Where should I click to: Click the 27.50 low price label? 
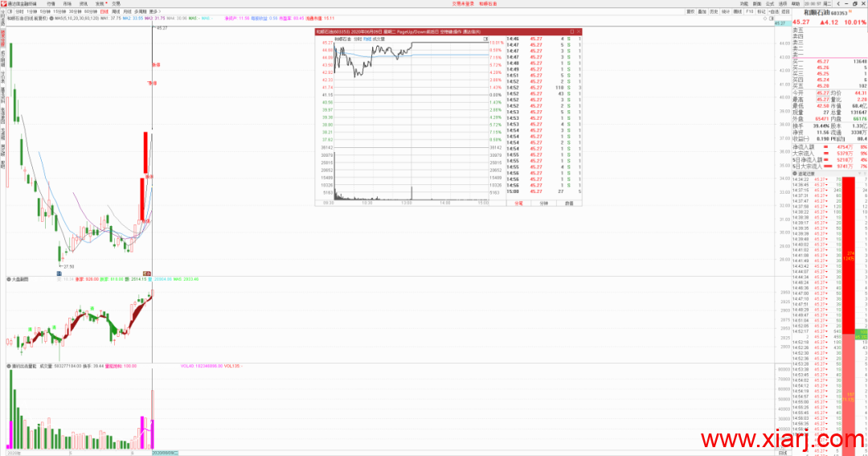[x=68, y=266]
